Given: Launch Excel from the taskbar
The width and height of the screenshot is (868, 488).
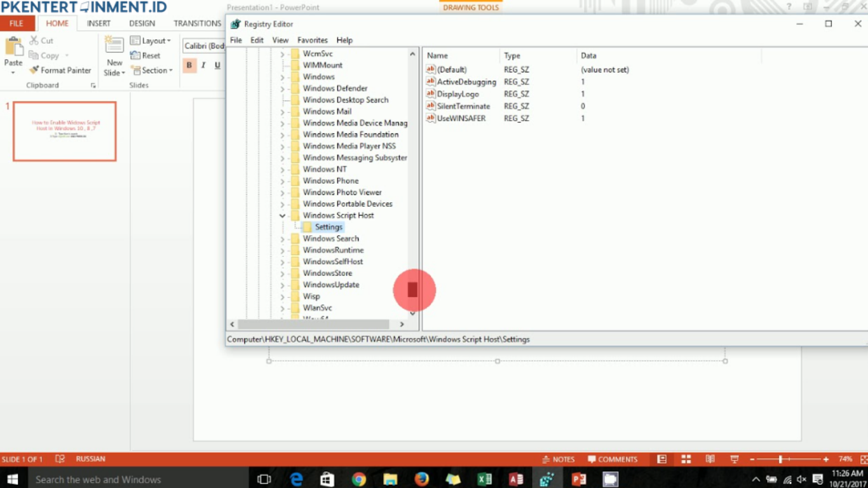Looking at the screenshot, I should pyautogui.click(x=484, y=479).
